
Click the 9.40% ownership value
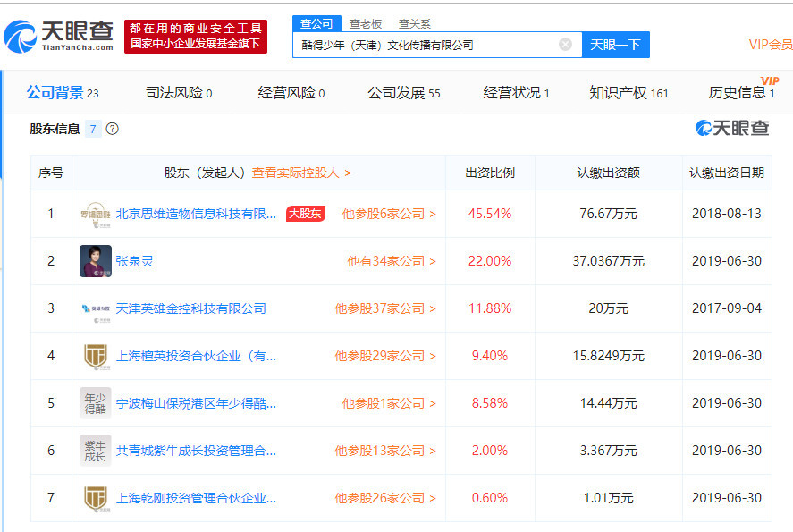click(x=490, y=356)
